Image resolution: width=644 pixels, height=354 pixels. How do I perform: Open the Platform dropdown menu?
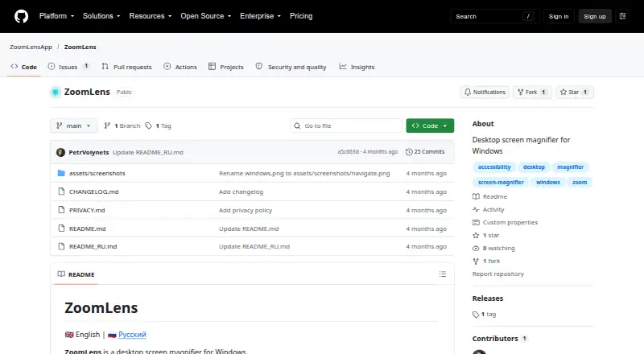pos(56,16)
